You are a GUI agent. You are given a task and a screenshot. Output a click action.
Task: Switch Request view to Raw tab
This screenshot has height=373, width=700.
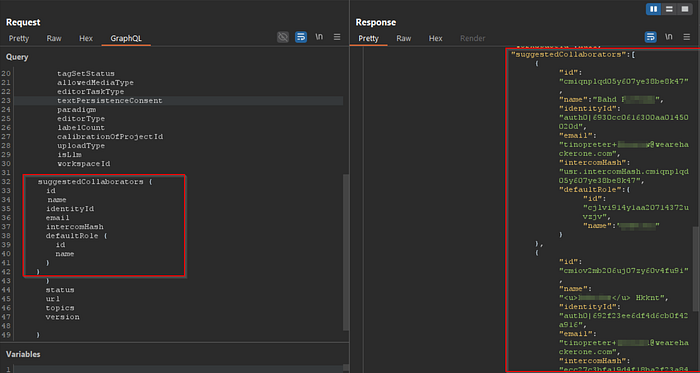54,38
